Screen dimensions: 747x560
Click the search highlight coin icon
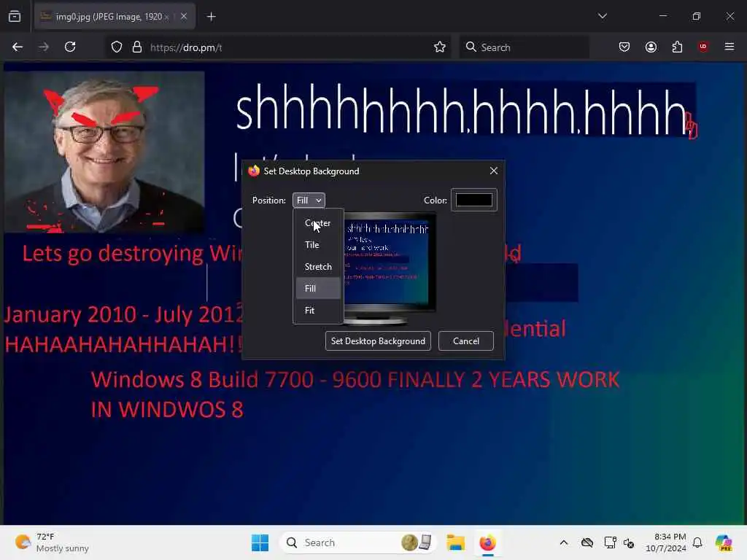tap(417, 542)
